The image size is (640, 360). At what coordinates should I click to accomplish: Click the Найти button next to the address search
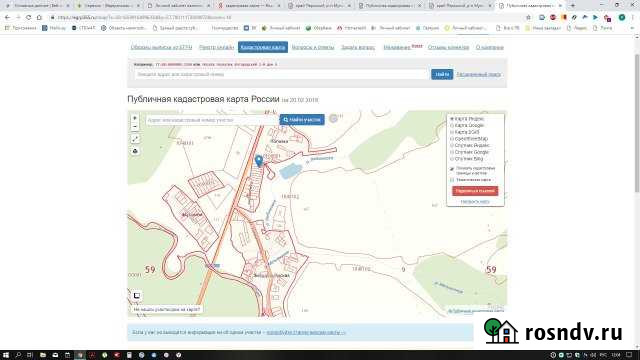click(442, 74)
